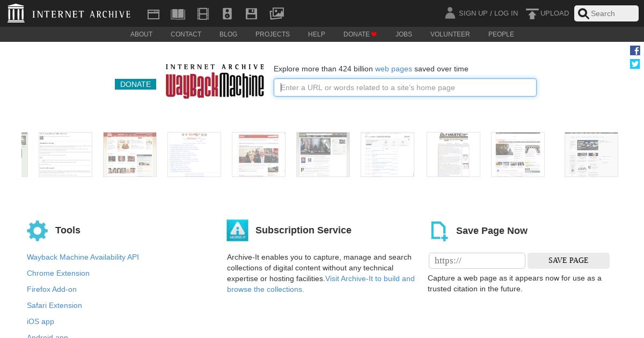
Task: Click the Tools section heading
Action: tap(68, 230)
